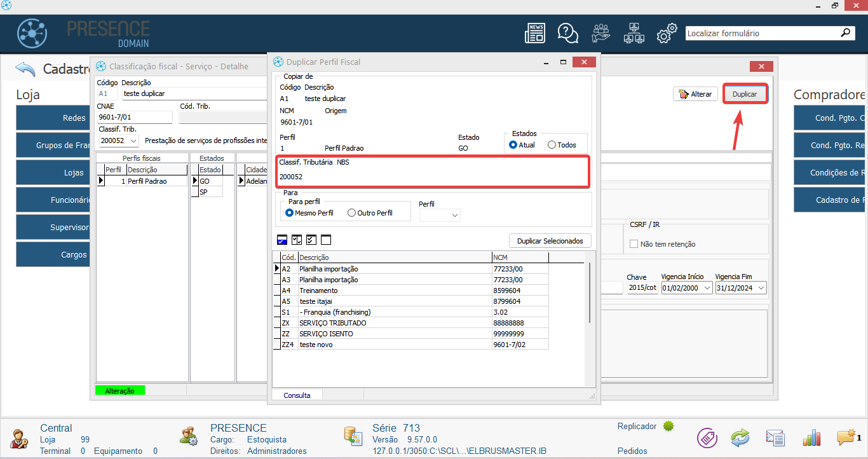This screenshot has height=459, width=868.
Task: Click the green-blue sync arrows icon
Action: point(740,438)
